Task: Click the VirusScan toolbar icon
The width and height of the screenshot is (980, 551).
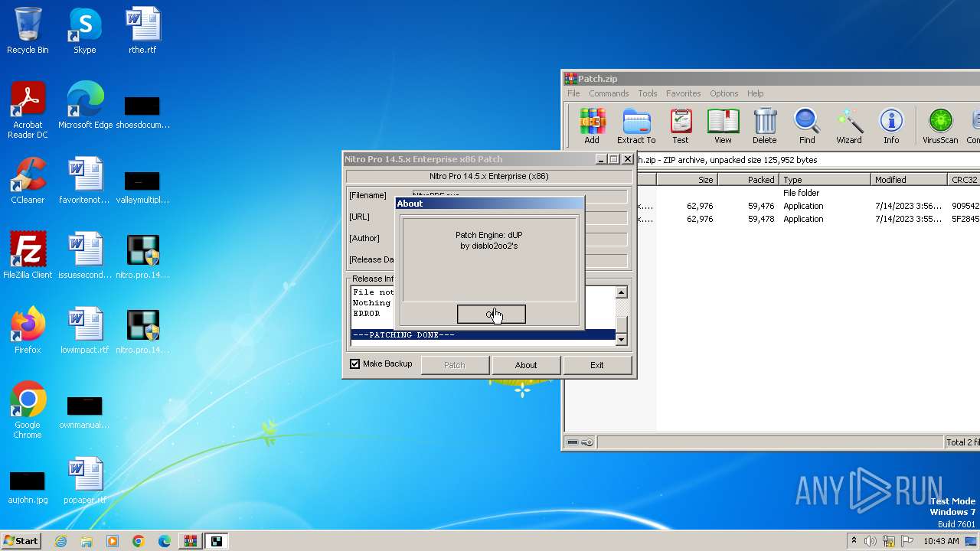Action: tap(940, 126)
